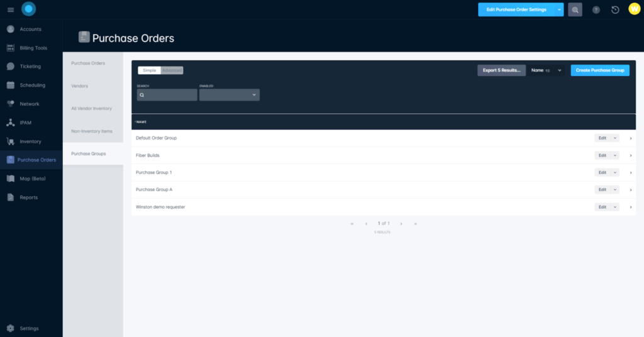The height and width of the screenshot is (337, 644).
Task: Click Export 5 Results button
Action: (x=501, y=70)
